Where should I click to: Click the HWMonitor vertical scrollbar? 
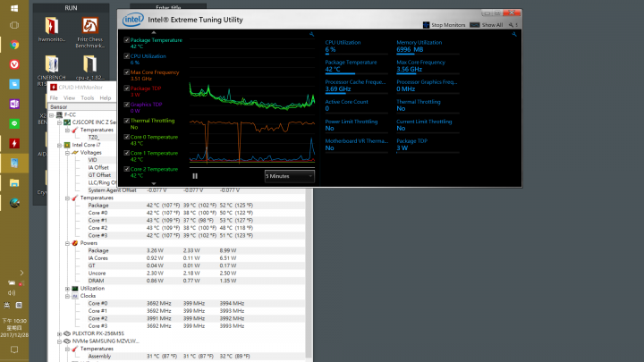[x=309, y=274]
